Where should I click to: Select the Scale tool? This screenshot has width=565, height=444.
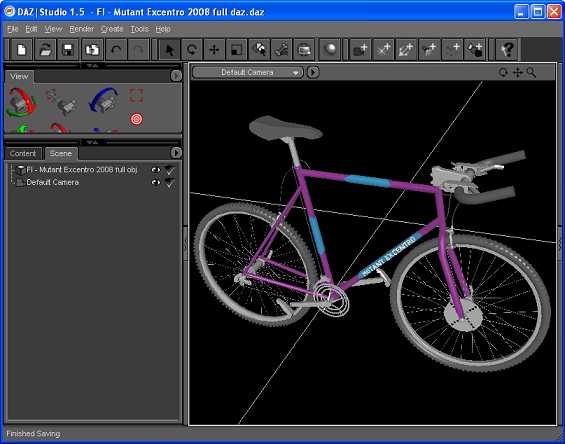[236, 49]
